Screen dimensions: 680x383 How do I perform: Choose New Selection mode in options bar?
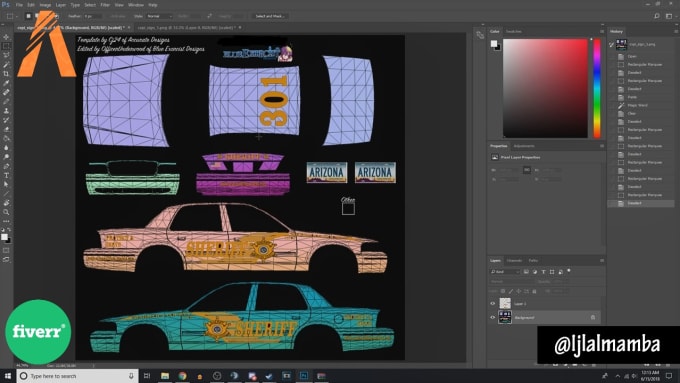pos(28,16)
